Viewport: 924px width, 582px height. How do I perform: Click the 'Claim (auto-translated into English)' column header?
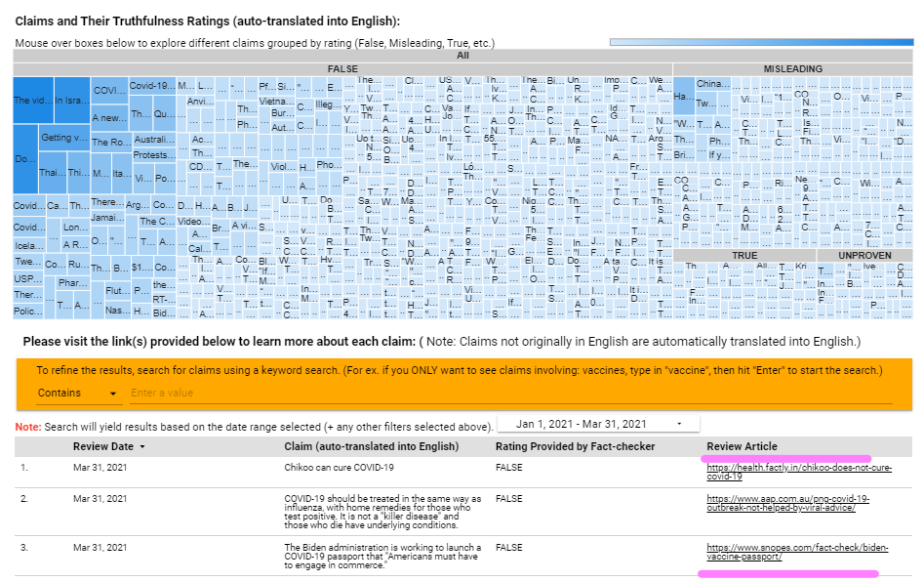pos(371,447)
